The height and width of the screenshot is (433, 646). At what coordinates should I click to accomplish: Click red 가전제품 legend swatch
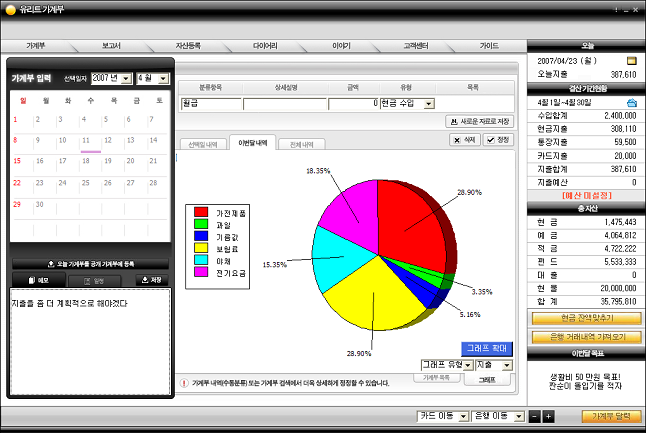click(x=201, y=212)
